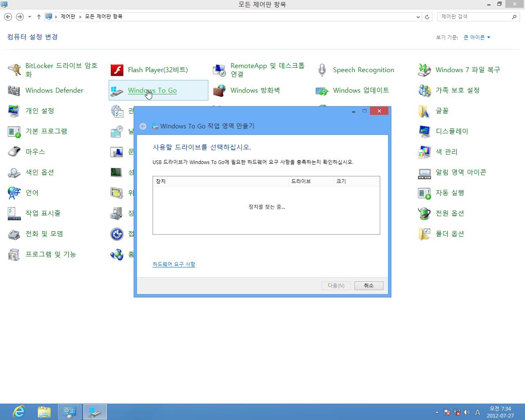Open Indexing Options (색인 옵션) icon

tap(14, 173)
